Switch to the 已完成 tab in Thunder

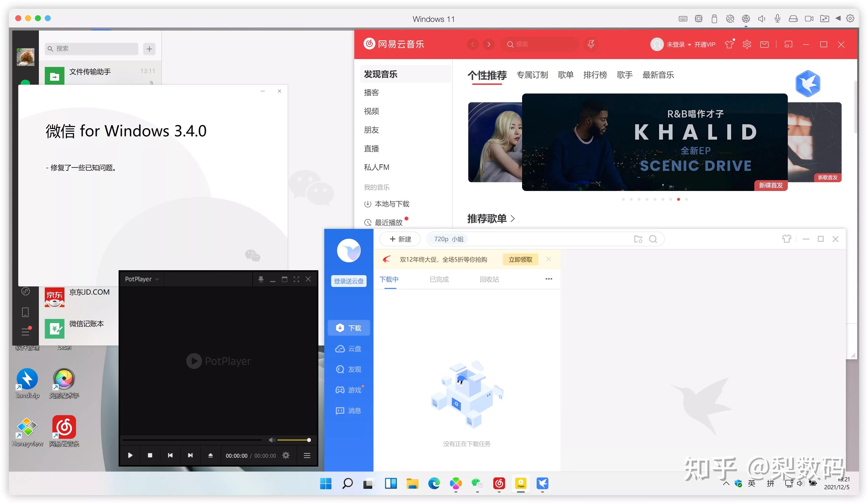coord(439,279)
